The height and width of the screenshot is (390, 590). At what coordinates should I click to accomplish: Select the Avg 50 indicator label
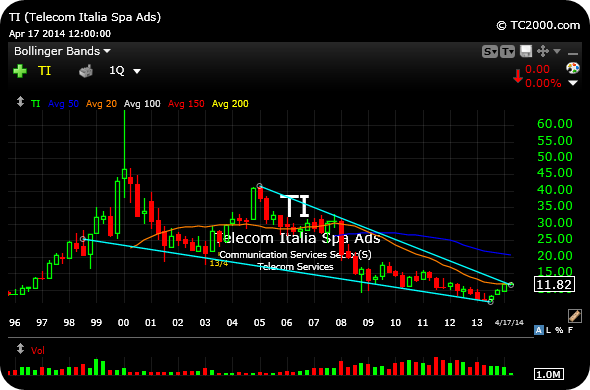point(63,104)
